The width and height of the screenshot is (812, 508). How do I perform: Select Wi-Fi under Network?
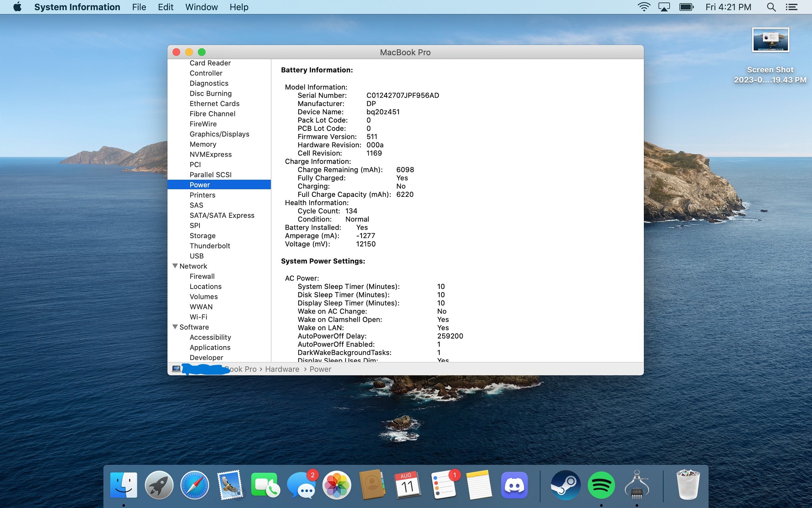(198, 317)
